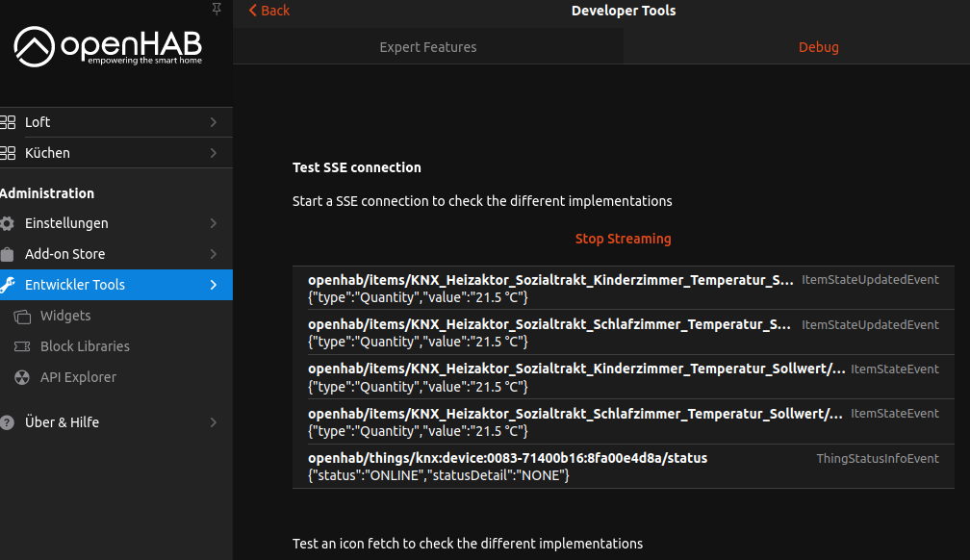
Task: Click the openHAB logo
Action: (108, 47)
